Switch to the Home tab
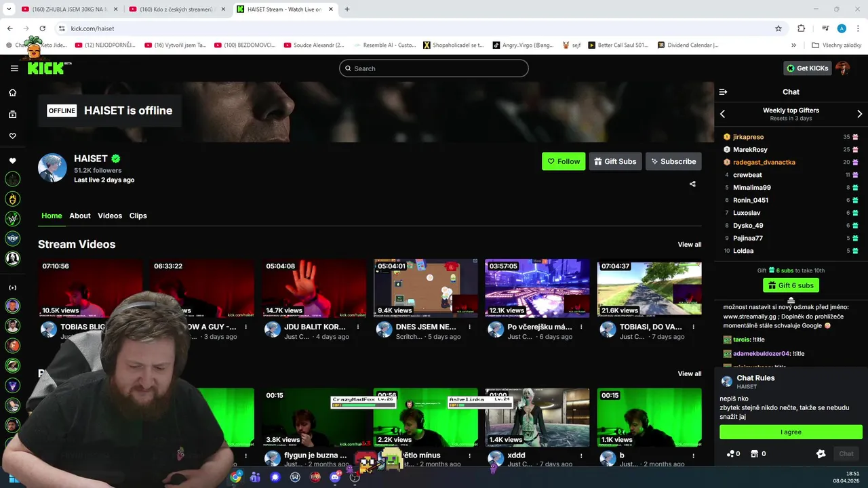 [x=52, y=216]
